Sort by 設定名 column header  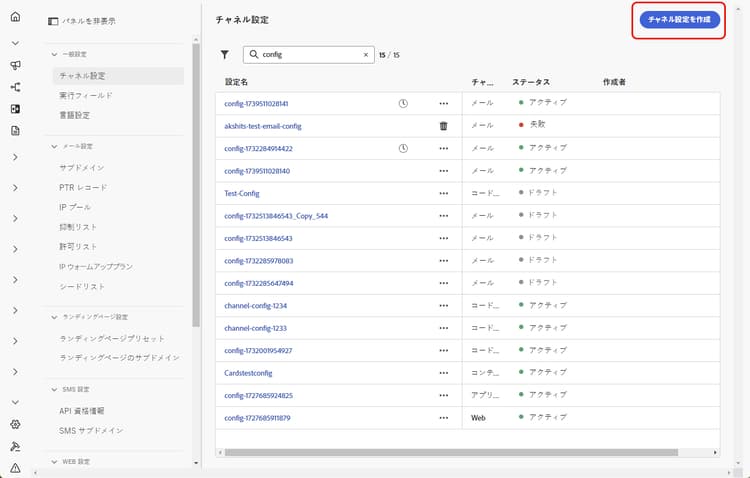click(236, 82)
